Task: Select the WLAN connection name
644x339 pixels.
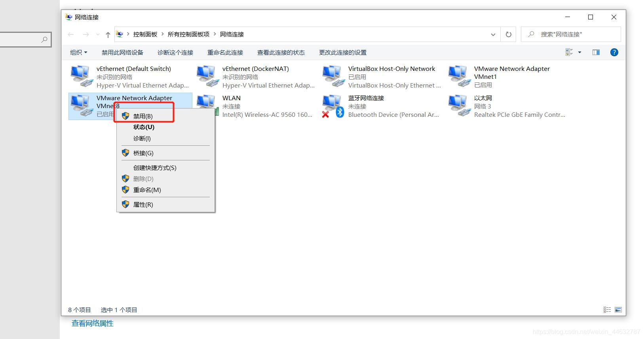Action: (232, 98)
